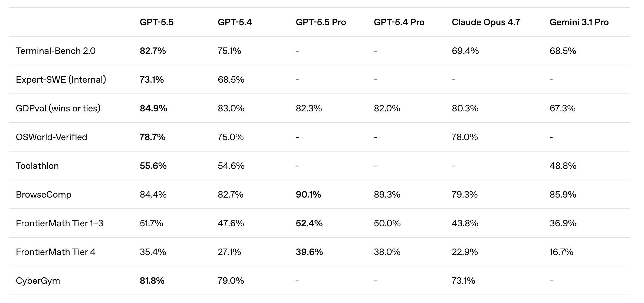Click GPT-5.4 Pro's 82.0% GDPval score
Screen dimensions: 644x303
[x=387, y=108]
